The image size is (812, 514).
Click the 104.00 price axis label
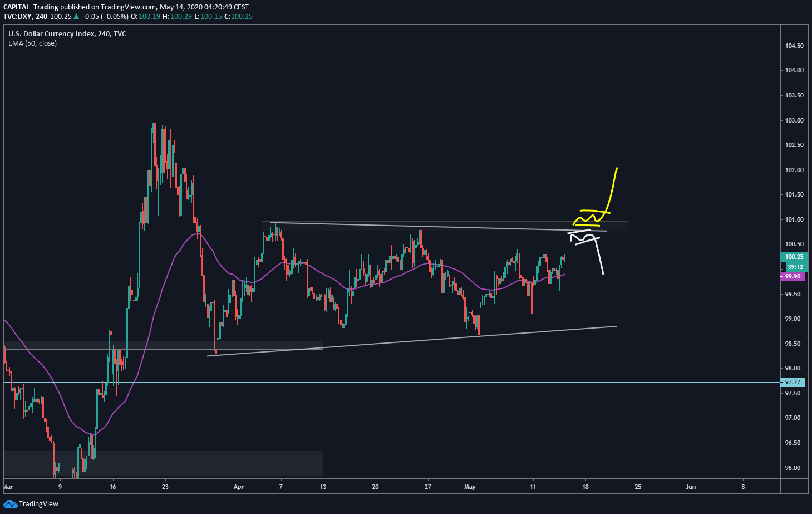pos(794,70)
